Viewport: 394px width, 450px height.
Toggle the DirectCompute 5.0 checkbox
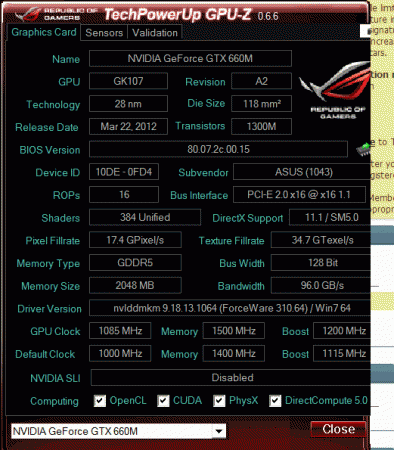(x=275, y=400)
